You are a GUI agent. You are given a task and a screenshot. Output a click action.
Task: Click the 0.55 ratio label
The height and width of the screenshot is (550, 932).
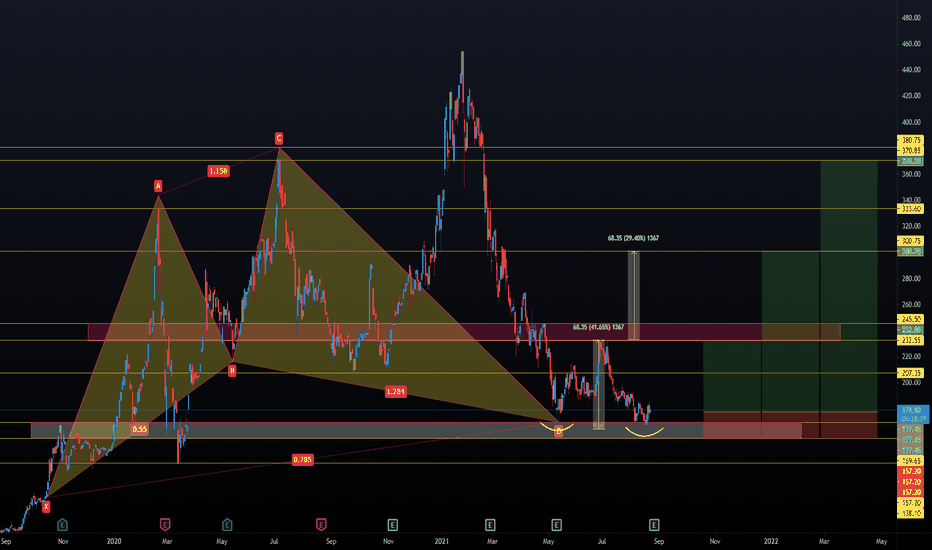140,429
